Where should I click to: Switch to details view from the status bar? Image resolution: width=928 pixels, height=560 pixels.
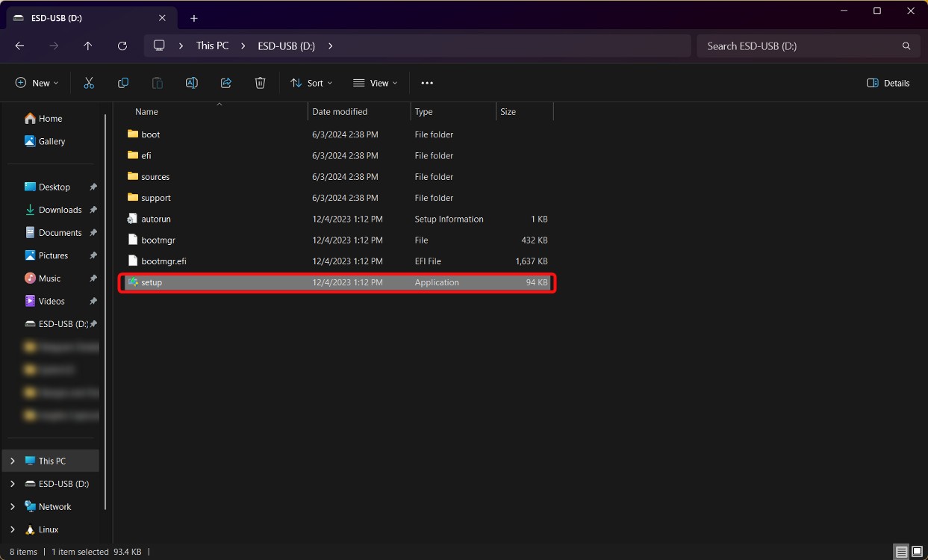[900, 551]
